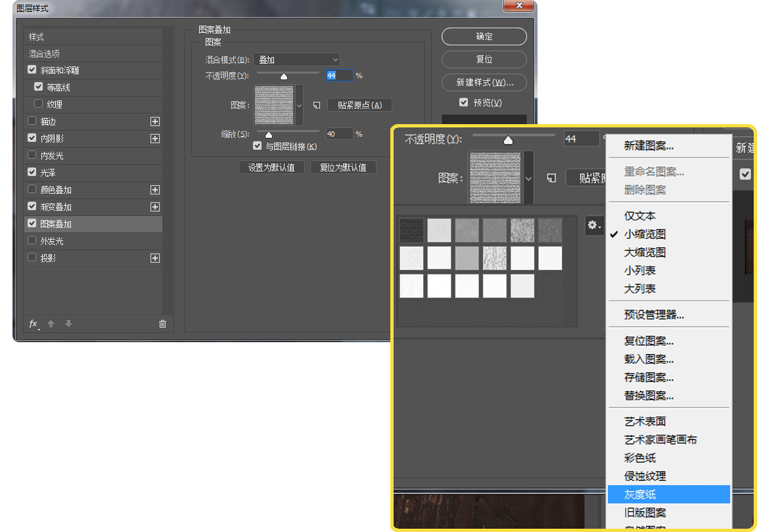Click the create new preset from pattern icon
The height and width of the screenshot is (532, 757).
pyautogui.click(x=317, y=105)
